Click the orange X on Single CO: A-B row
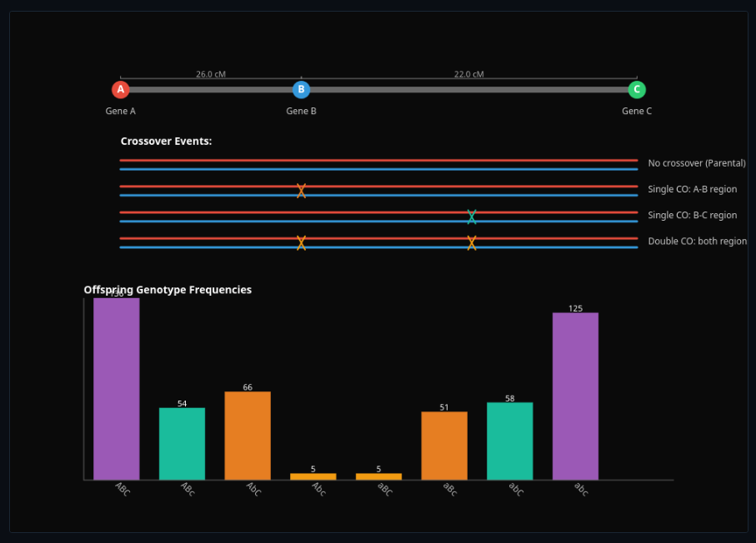Image resolution: width=756 pixels, height=543 pixels. (301, 191)
